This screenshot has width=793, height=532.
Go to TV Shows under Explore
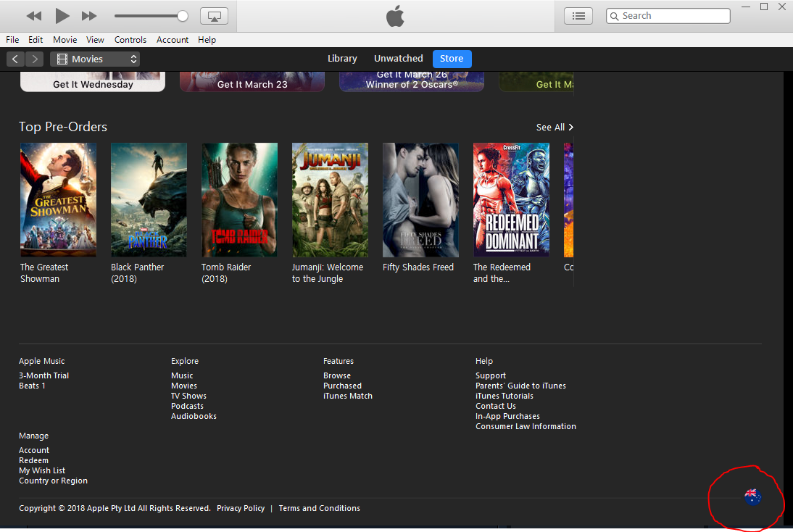188,396
